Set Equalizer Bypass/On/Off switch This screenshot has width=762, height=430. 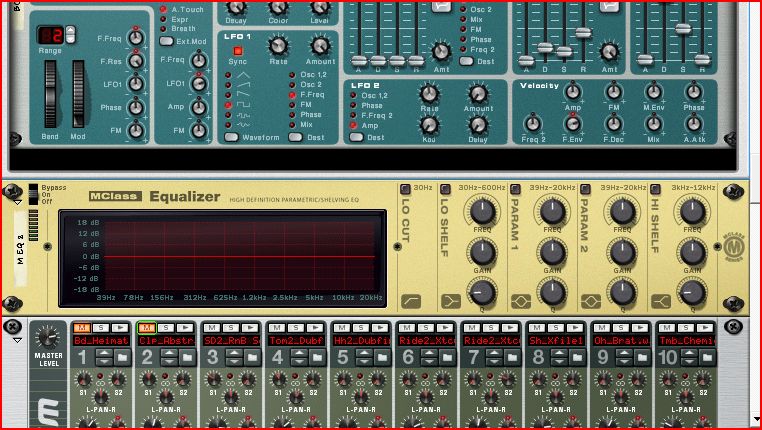(x=33, y=194)
